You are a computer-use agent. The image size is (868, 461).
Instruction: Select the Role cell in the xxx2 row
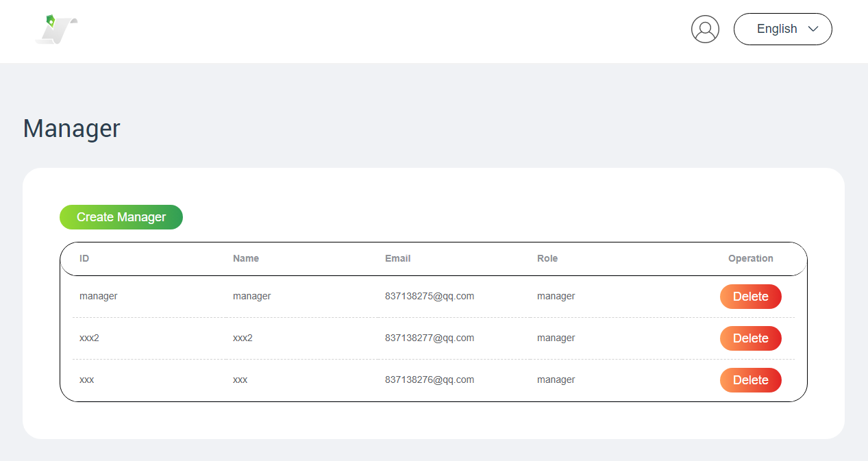(x=556, y=338)
